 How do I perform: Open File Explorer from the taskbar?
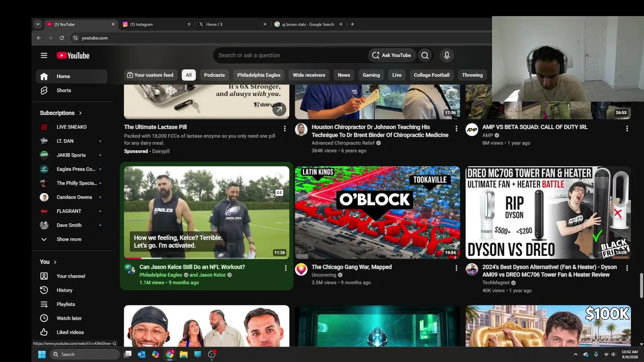pyautogui.click(x=184, y=354)
